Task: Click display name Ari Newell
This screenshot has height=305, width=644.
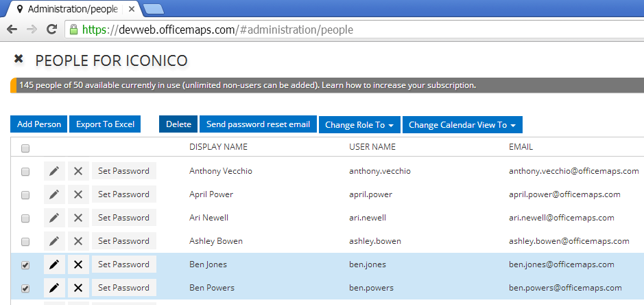Action: click(x=208, y=218)
